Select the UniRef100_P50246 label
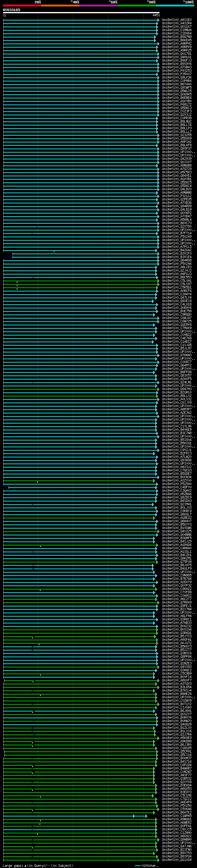Screen dimensions: 197x868 pyautogui.click(x=176, y=264)
